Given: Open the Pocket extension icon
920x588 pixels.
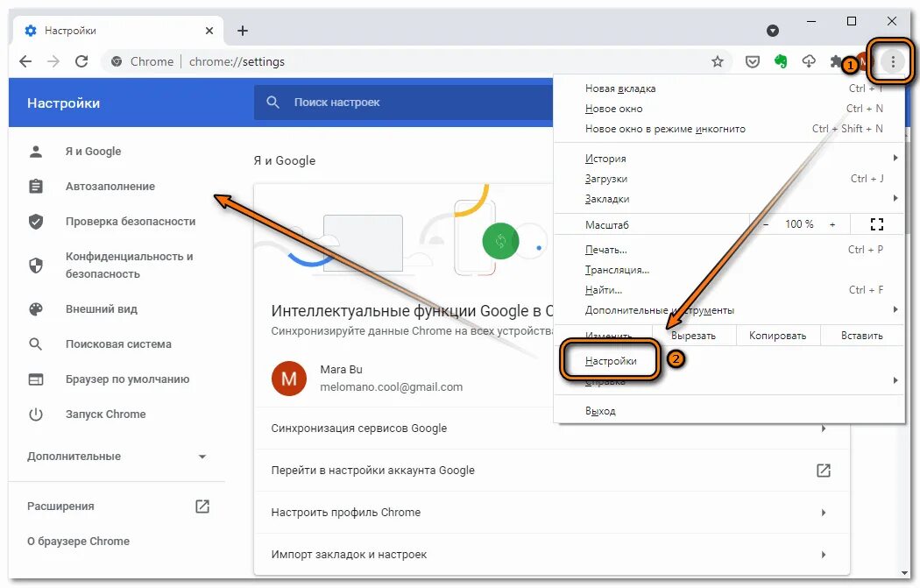Looking at the screenshot, I should point(752,61).
